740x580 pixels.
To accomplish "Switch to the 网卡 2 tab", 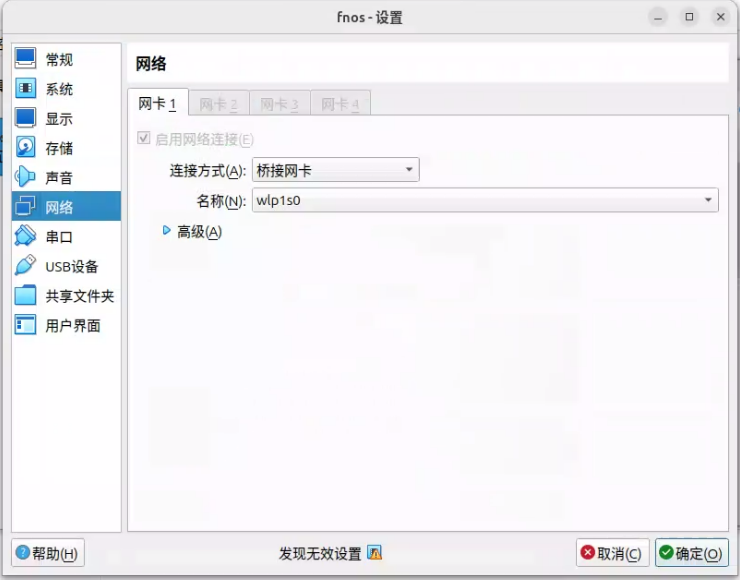I will [x=219, y=104].
